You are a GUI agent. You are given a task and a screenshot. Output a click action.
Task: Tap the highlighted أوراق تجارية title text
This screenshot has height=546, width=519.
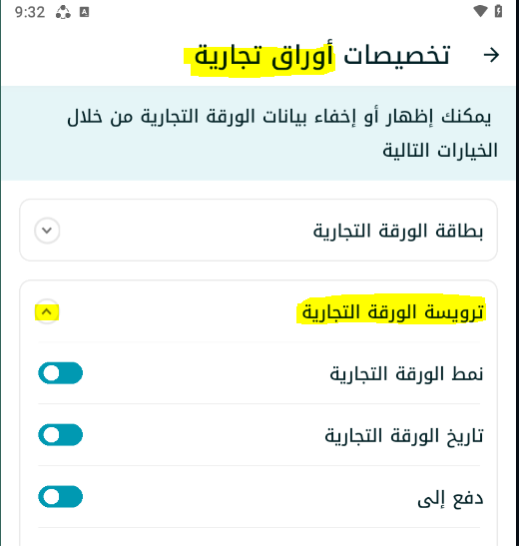[264, 56]
